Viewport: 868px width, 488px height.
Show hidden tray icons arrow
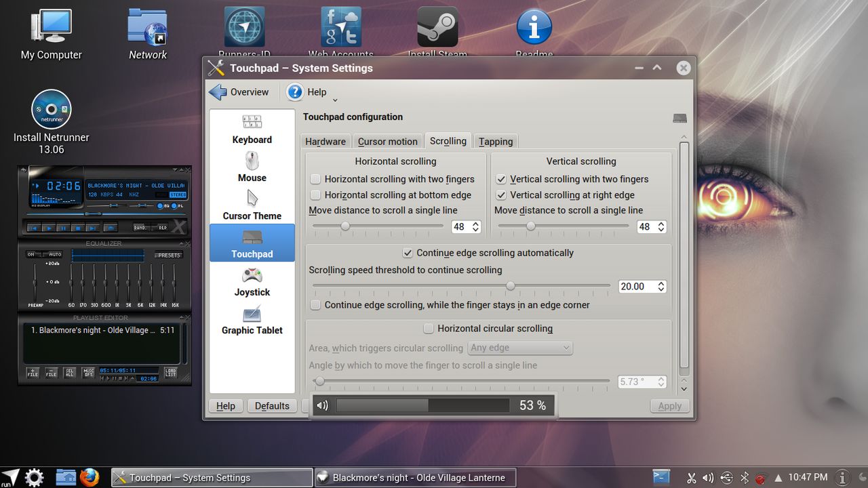pyautogui.click(x=778, y=478)
